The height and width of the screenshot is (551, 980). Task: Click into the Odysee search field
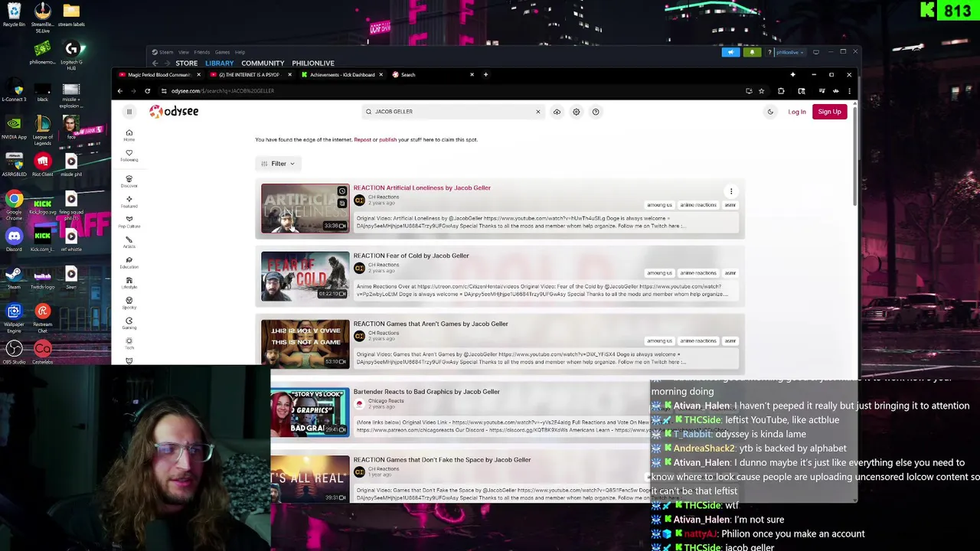click(x=452, y=112)
